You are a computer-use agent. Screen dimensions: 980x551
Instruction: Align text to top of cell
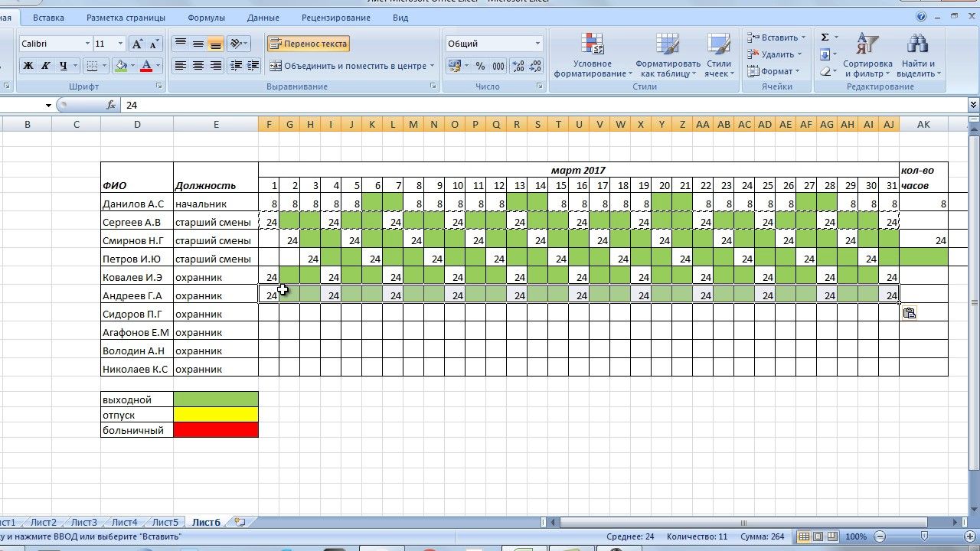[x=181, y=44]
